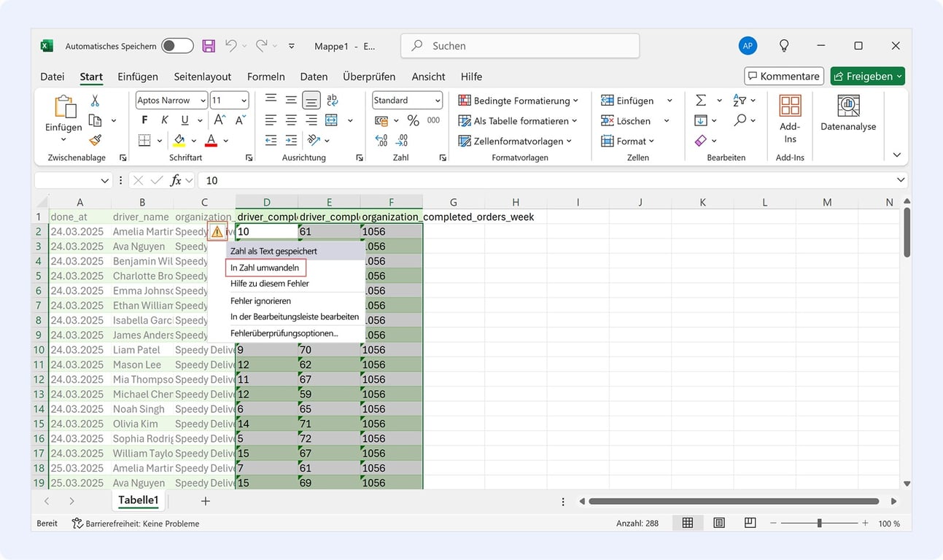Apply red font color A
The image size is (943, 560).
[x=212, y=140]
